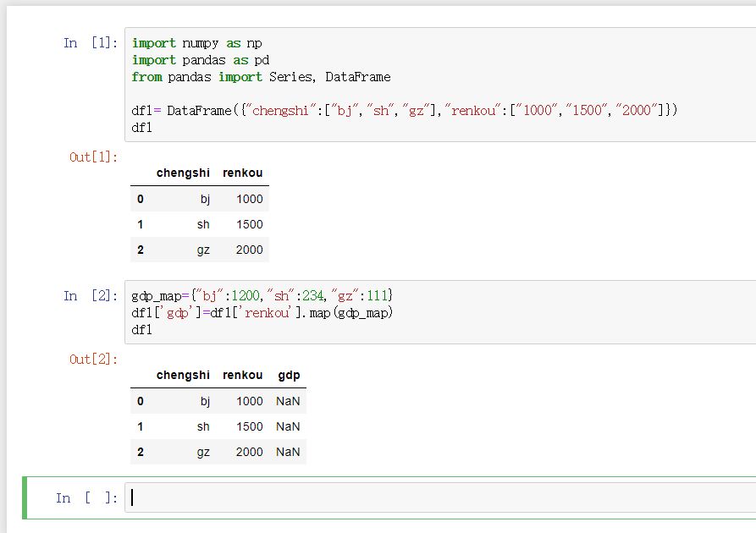Click 'renkou' header in the Out[2] table
The height and width of the screenshot is (533, 756).
[x=242, y=376]
